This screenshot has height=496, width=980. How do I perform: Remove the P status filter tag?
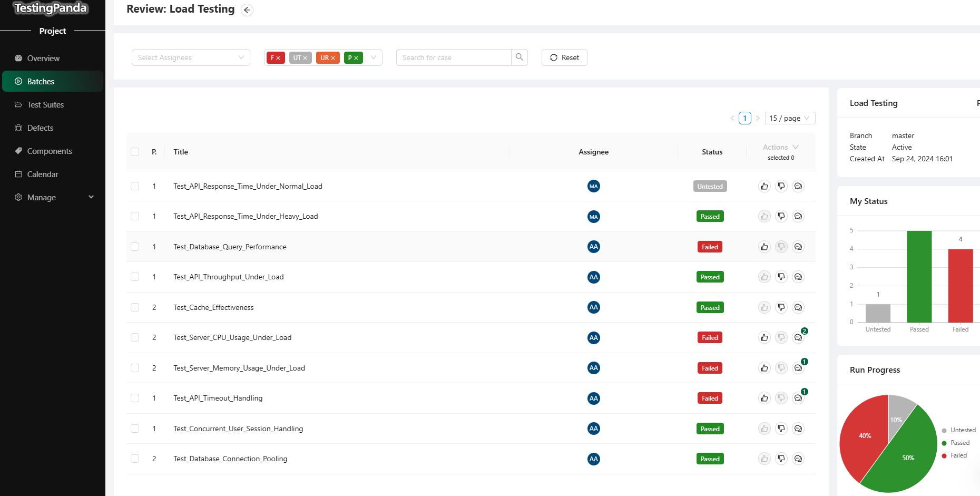(356, 58)
